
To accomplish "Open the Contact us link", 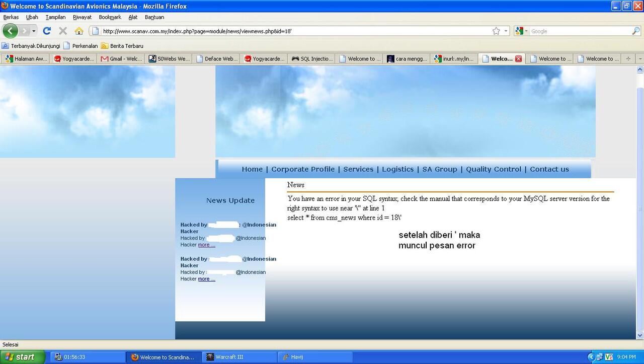I will 549,169.
